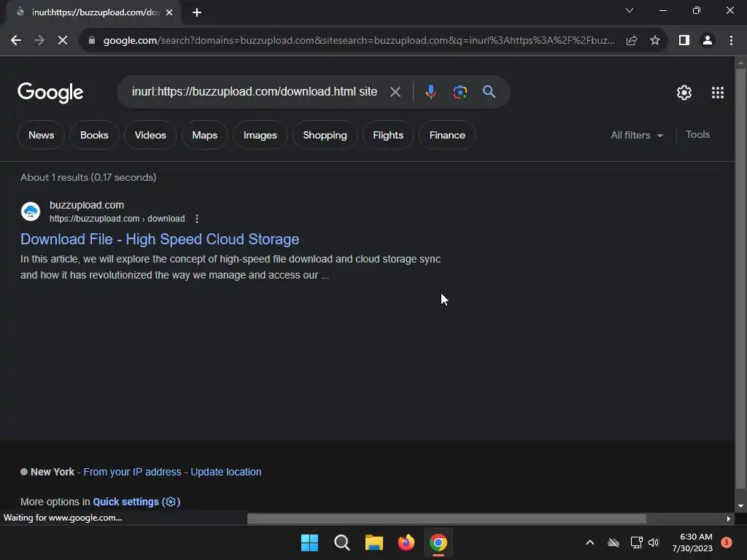Screen dimensions: 747x560
Task: Show hidden system tray icons
Action: 589,542
